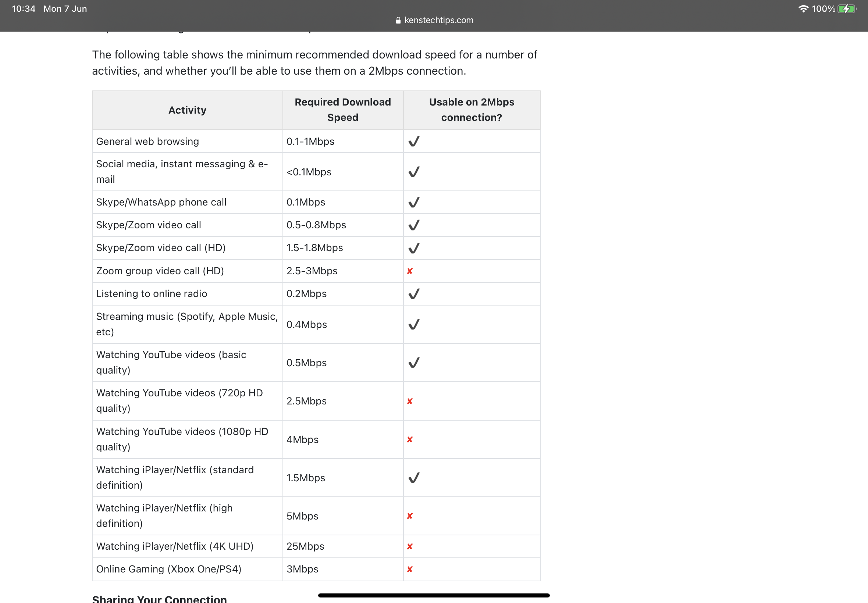Tap the checkmark for General web browsing

(414, 141)
